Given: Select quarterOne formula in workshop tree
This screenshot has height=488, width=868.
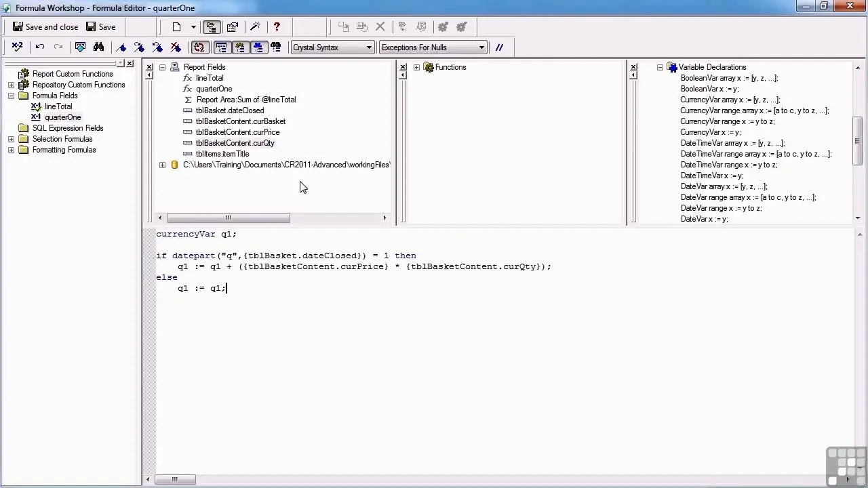Looking at the screenshot, I should click(62, 117).
